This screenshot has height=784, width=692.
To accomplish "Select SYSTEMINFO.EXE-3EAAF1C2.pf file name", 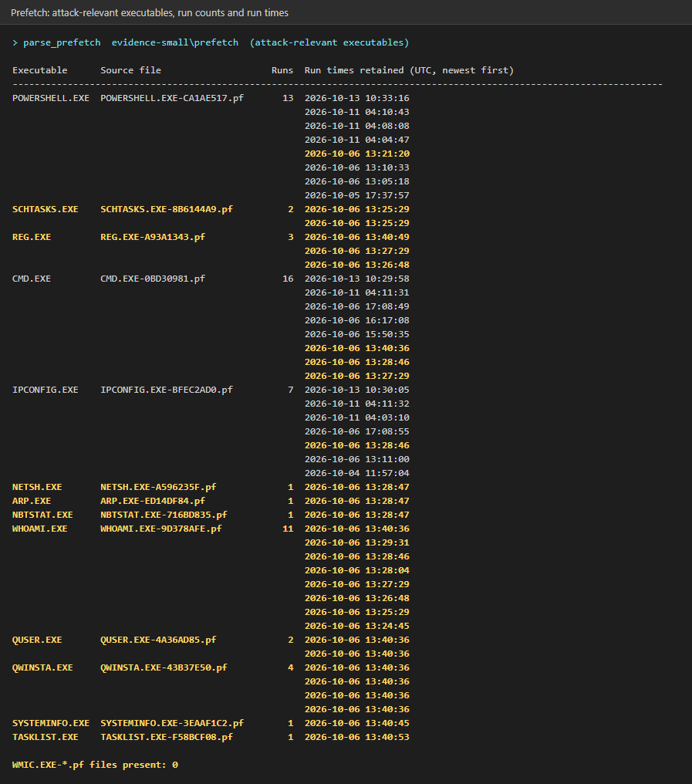I will (x=172, y=723).
